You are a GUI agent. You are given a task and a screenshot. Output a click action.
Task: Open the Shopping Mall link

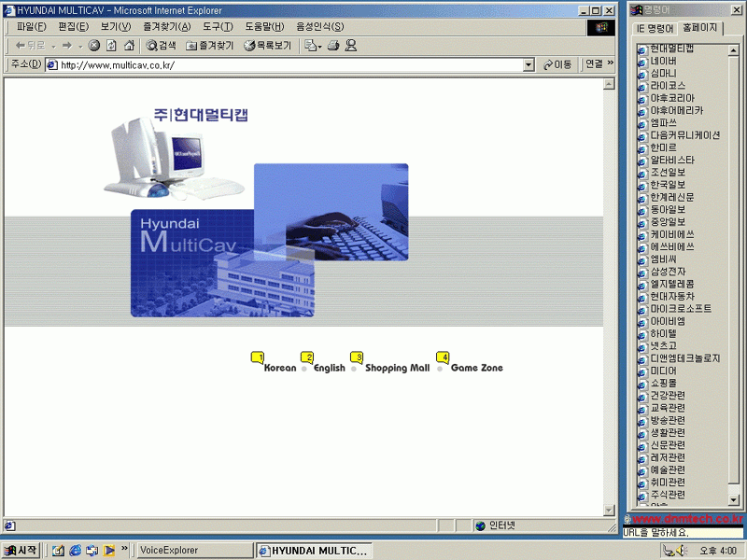point(398,368)
